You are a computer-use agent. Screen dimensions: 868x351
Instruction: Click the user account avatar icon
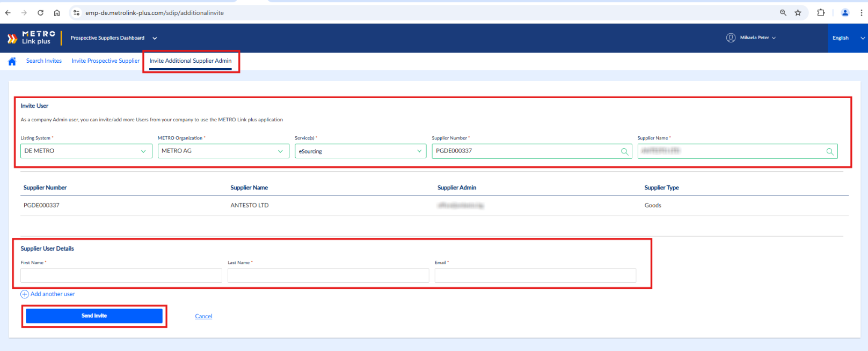pyautogui.click(x=731, y=38)
